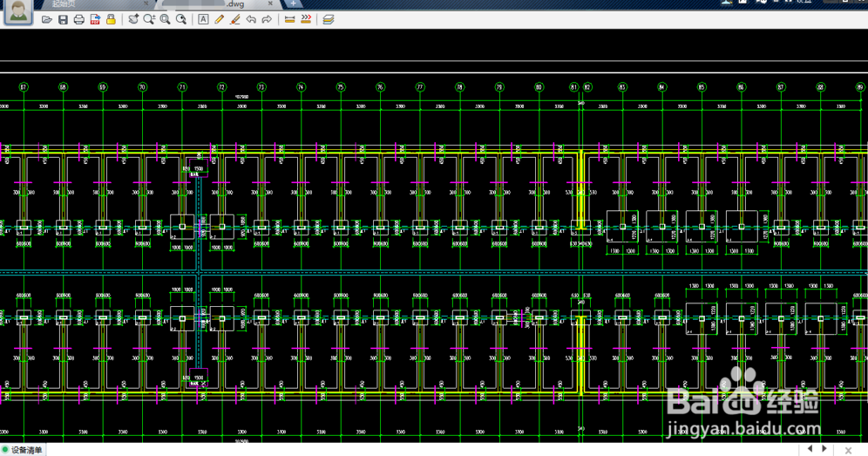
Task: Print the drawing with printer icon
Action: pos(79,19)
